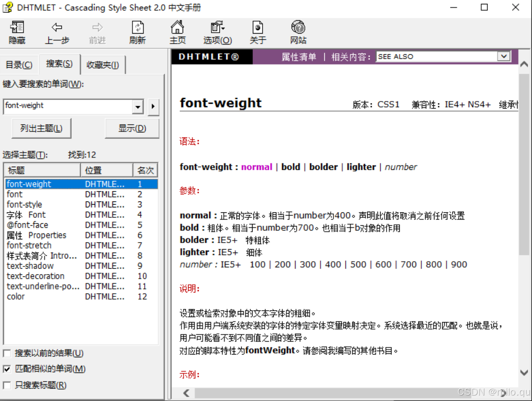532x401 pixels.
Task: Select the text-underline-po... result row
Action: point(82,286)
